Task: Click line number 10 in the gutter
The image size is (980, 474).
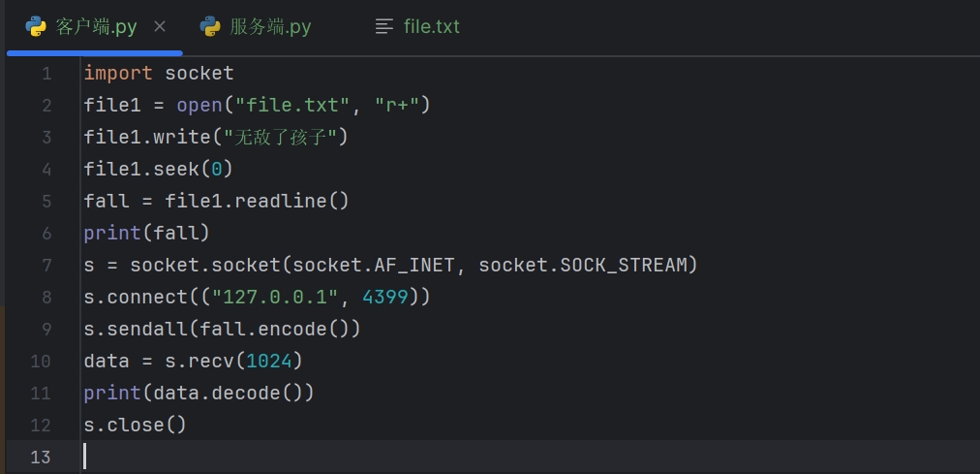Action: 42,361
